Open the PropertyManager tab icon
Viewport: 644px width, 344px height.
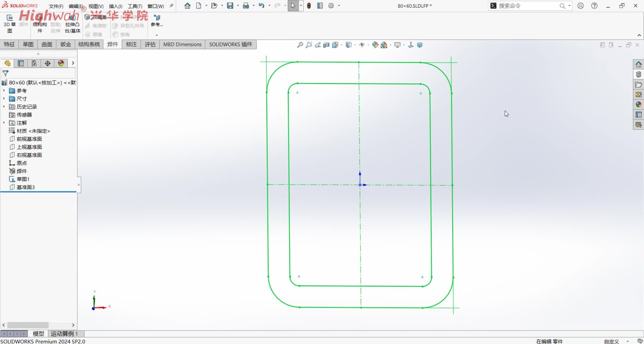(21, 63)
